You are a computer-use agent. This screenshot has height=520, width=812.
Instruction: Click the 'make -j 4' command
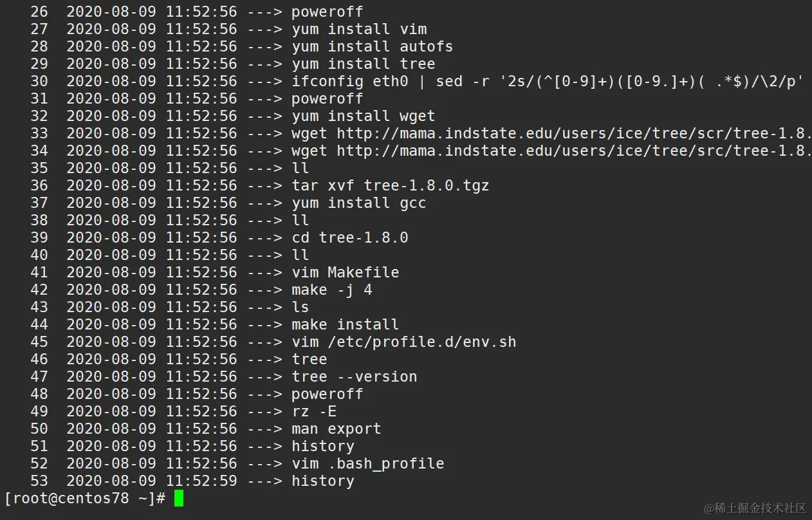click(x=332, y=290)
